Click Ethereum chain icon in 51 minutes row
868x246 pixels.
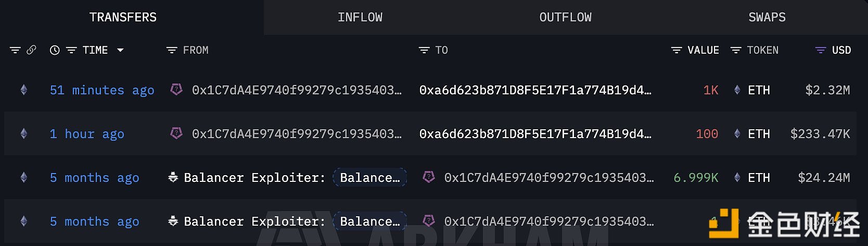(24, 90)
